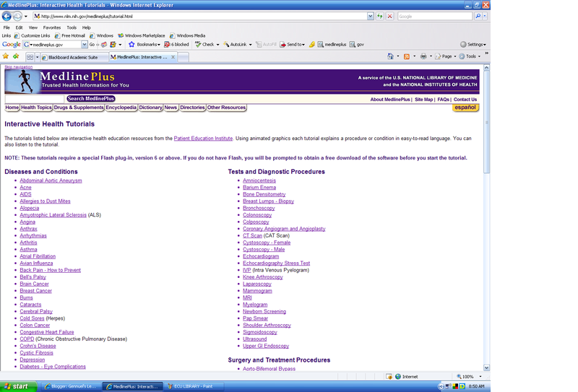Open the Favorites menu
Image resolution: width=578 pixels, height=392 pixels.
[x=51, y=27]
